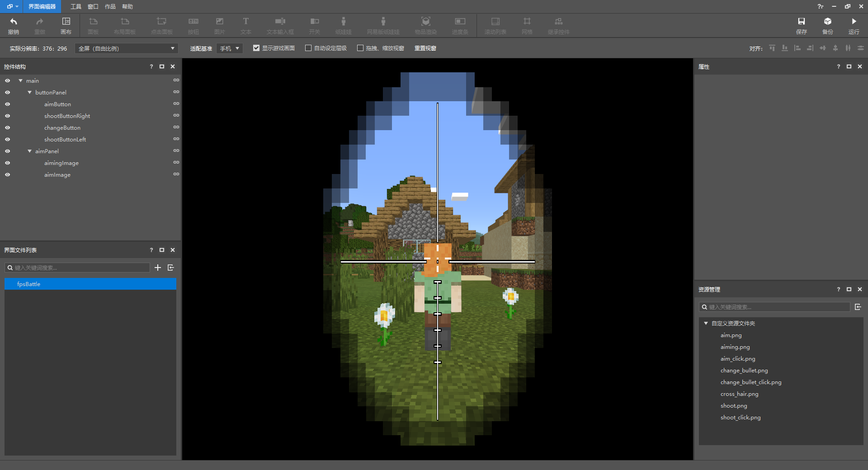Click the Save (保存) icon
Screen dimensions: 868x470
tap(801, 25)
